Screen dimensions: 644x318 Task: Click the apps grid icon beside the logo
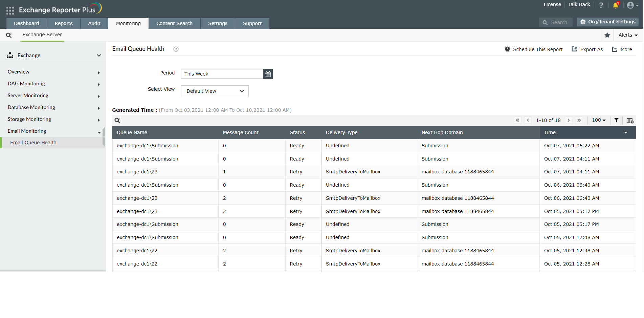tap(10, 10)
